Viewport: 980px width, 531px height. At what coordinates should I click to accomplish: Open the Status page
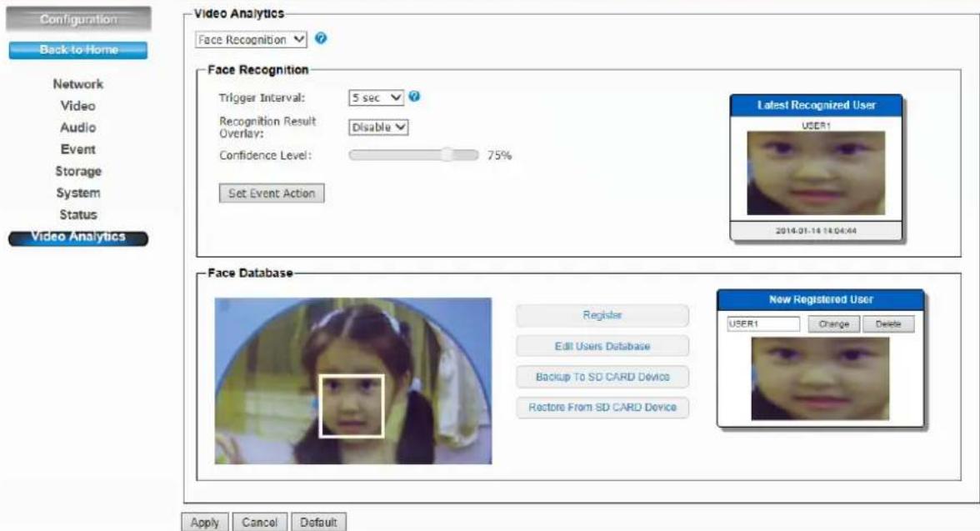(x=78, y=214)
